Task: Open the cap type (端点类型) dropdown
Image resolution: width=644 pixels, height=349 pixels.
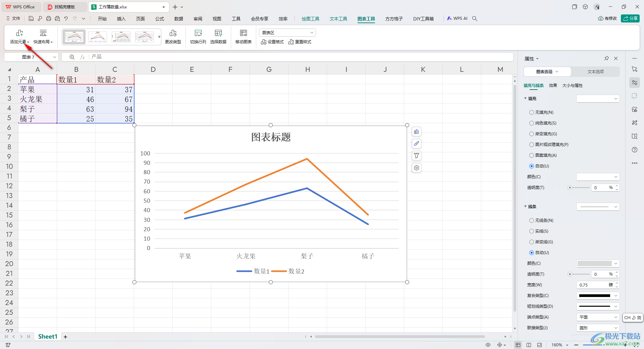Action: pyautogui.click(x=598, y=317)
